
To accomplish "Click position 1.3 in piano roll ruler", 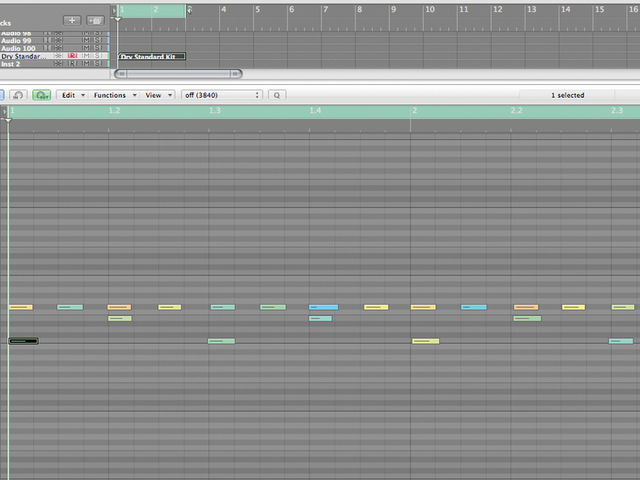I will 215,110.
